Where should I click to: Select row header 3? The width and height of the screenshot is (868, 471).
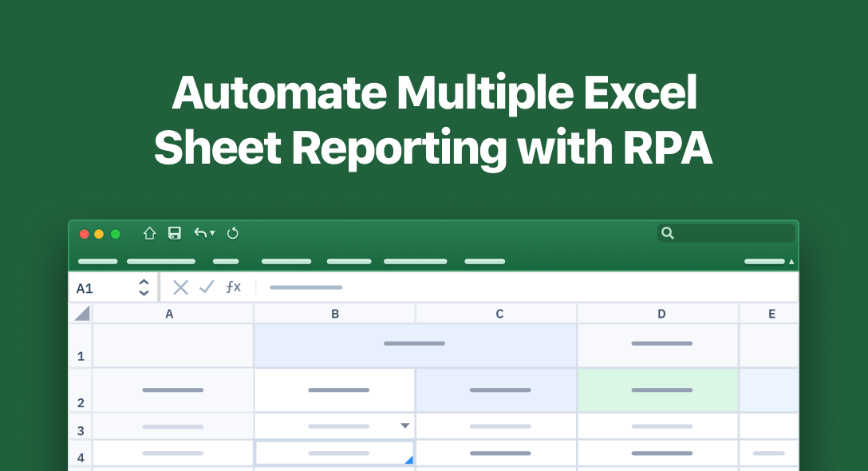coord(80,428)
